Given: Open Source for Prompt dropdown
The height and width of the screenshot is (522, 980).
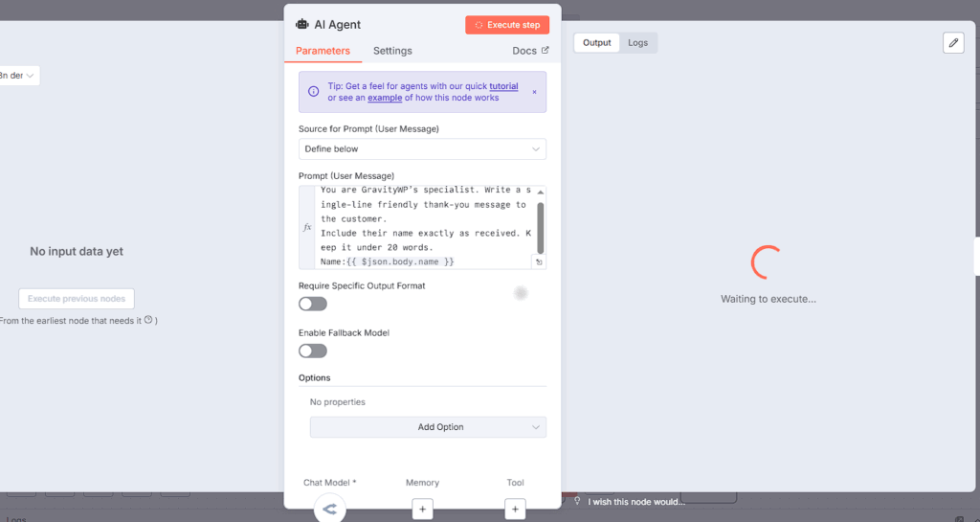Looking at the screenshot, I should [x=422, y=149].
